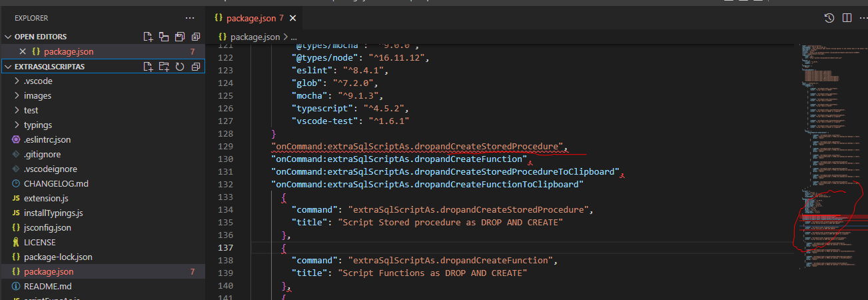868x300 pixels.
Task: Open editor More Actions ellipsis menu
Action: click(862, 18)
